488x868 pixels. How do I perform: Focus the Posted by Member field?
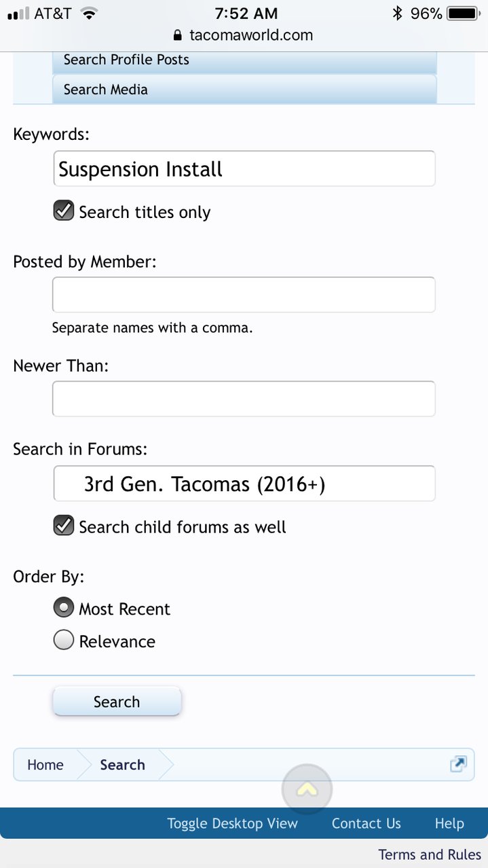(244, 294)
